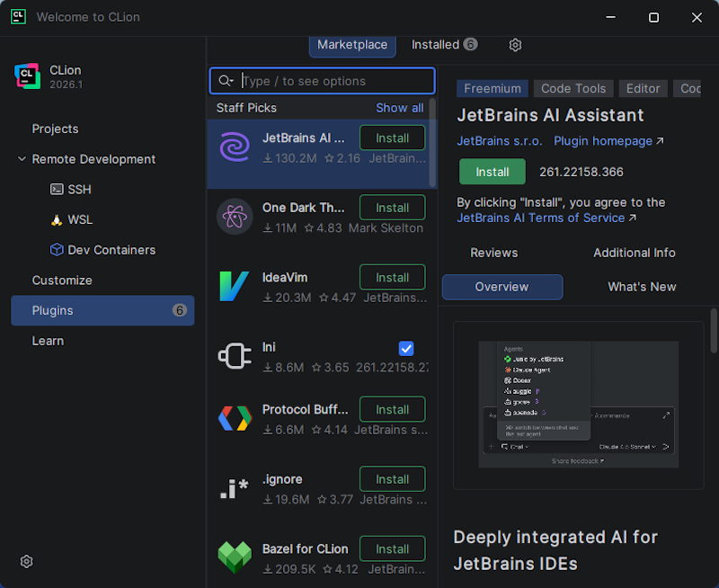
Task: Collapse the Remote Development section
Action: pos(22,159)
